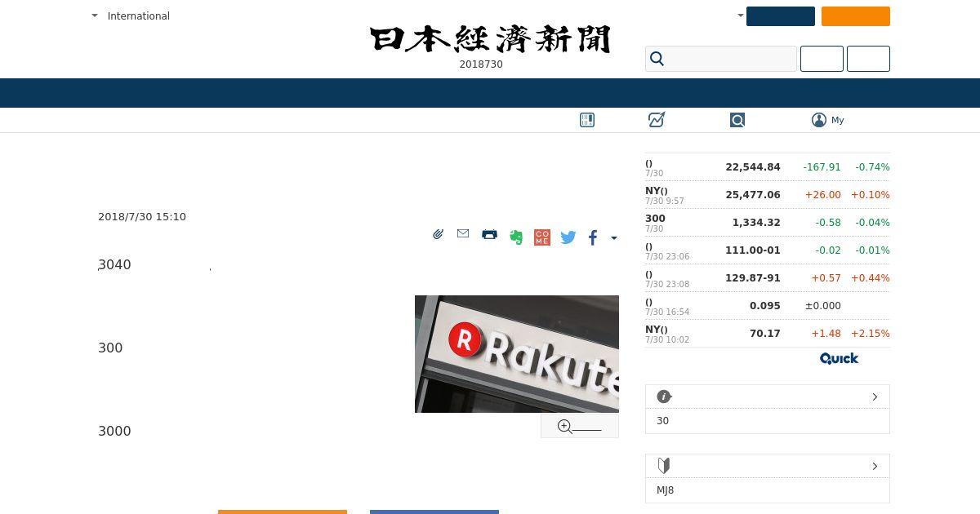This screenshot has height=514, width=980.
Task: Click the dark blue header button
Action: [x=781, y=16]
